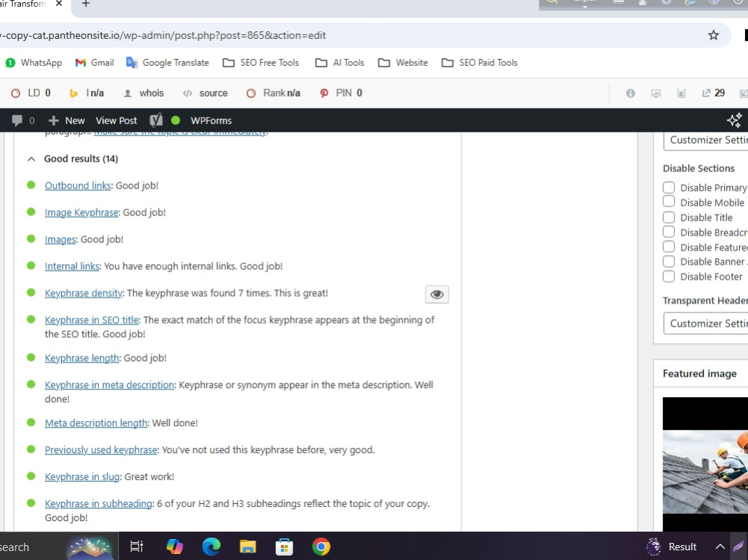Open the Keyphrase in slug link
The image size is (748, 560).
coord(82,476)
